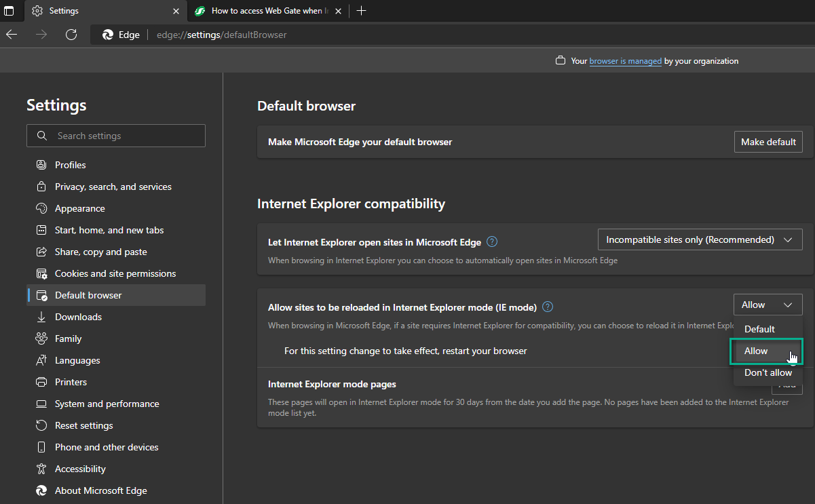Click the Languages icon in sidebar
Image resolution: width=815 pixels, height=504 pixels.
tap(41, 360)
